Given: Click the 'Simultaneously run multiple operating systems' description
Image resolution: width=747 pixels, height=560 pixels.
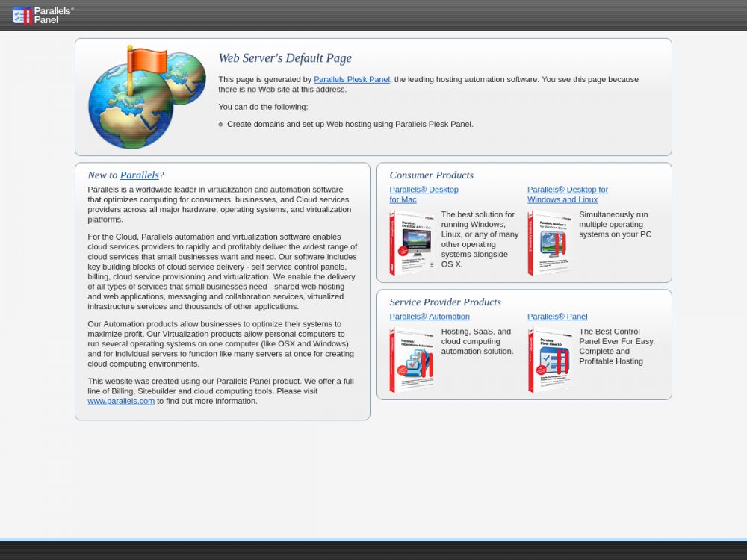Looking at the screenshot, I should pyautogui.click(x=614, y=224).
